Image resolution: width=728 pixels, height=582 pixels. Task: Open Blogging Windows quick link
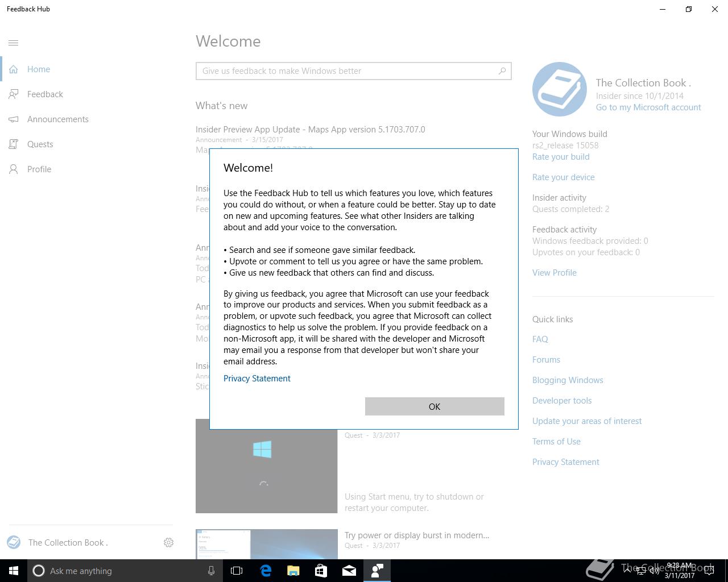(x=568, y=380)
